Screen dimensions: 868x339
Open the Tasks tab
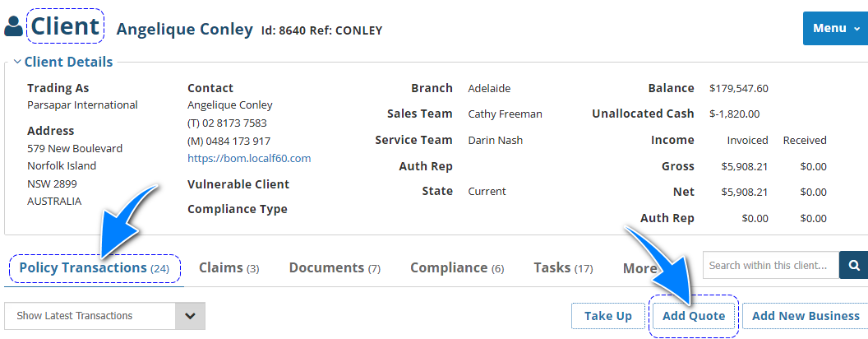(x=562, y=268)
